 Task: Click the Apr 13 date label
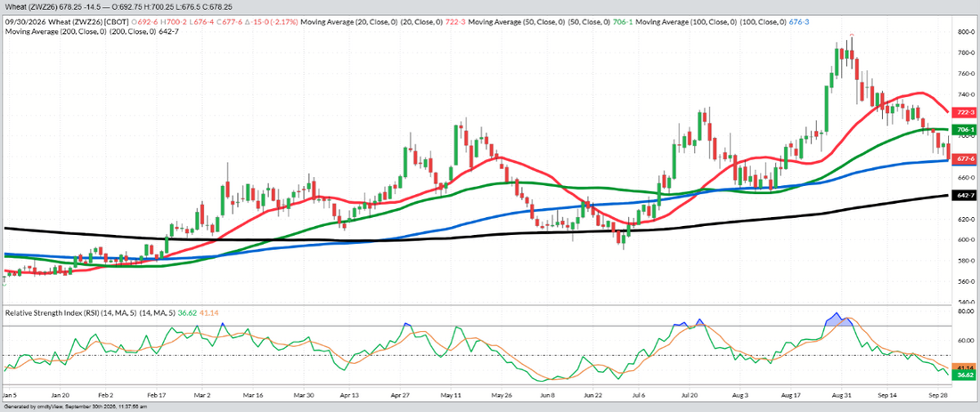351,395
